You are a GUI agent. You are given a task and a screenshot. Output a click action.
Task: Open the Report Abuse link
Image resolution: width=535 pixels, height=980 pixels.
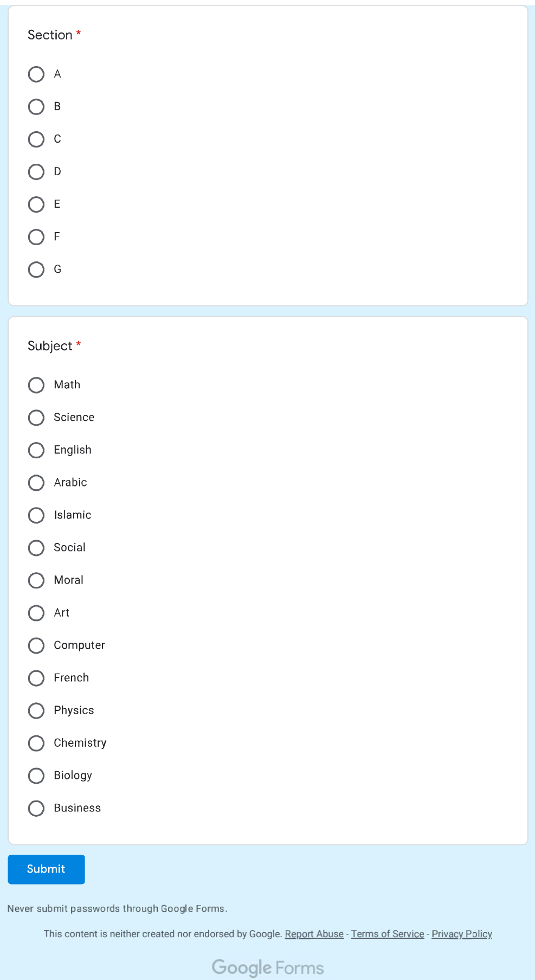tap(314, 934)
